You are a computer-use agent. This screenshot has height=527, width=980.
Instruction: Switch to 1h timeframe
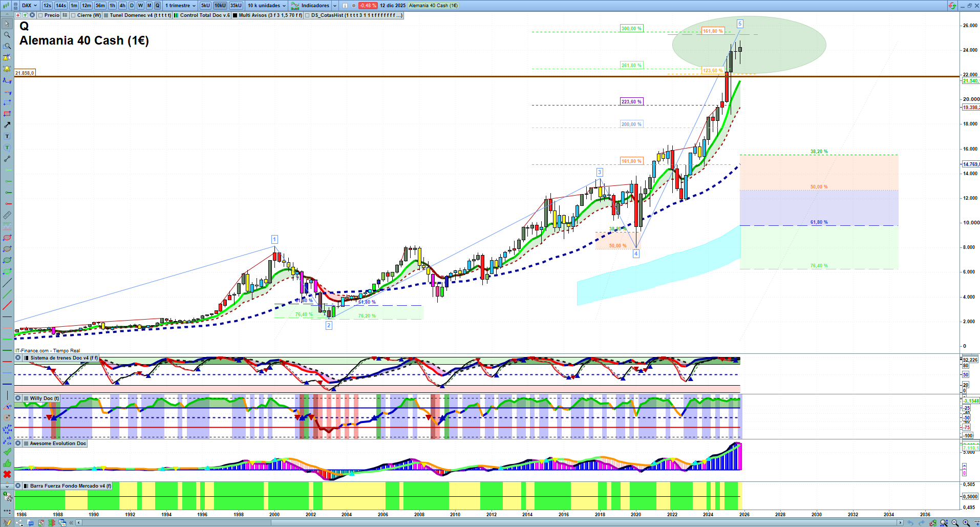coord(113,6)
